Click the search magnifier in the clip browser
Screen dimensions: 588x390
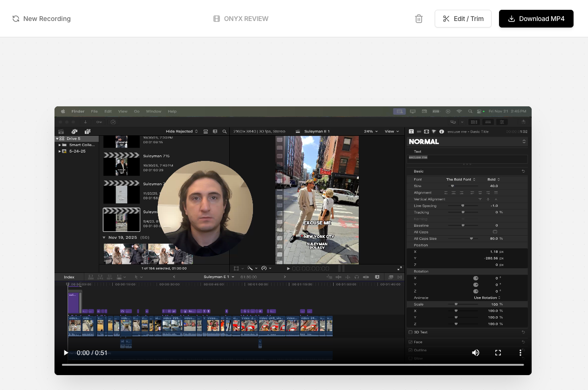(225, 132)
